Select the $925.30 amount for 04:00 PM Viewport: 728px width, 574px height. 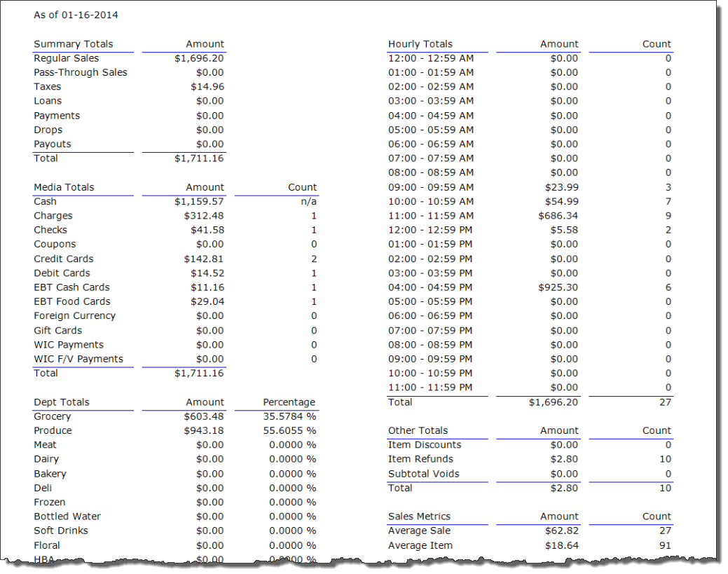tap(558, 287)
